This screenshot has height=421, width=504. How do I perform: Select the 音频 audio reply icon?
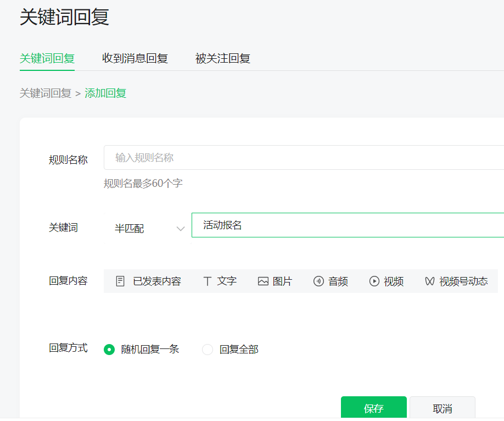(331, 281)
